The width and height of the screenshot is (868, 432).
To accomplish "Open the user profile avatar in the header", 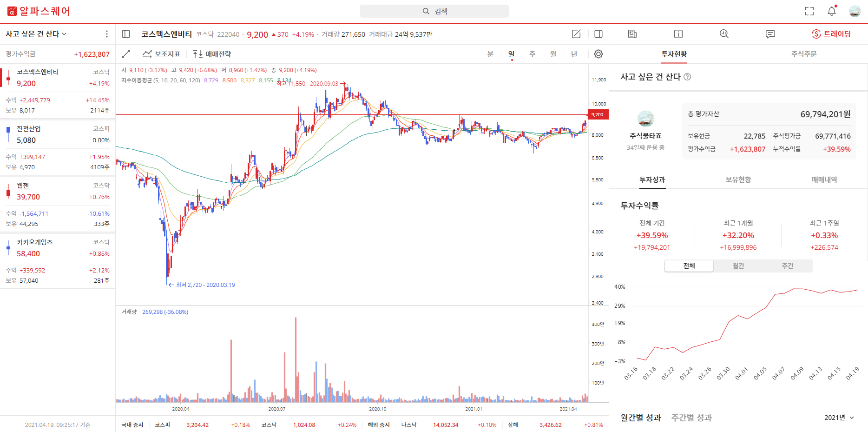I will (x=855, y=11).
